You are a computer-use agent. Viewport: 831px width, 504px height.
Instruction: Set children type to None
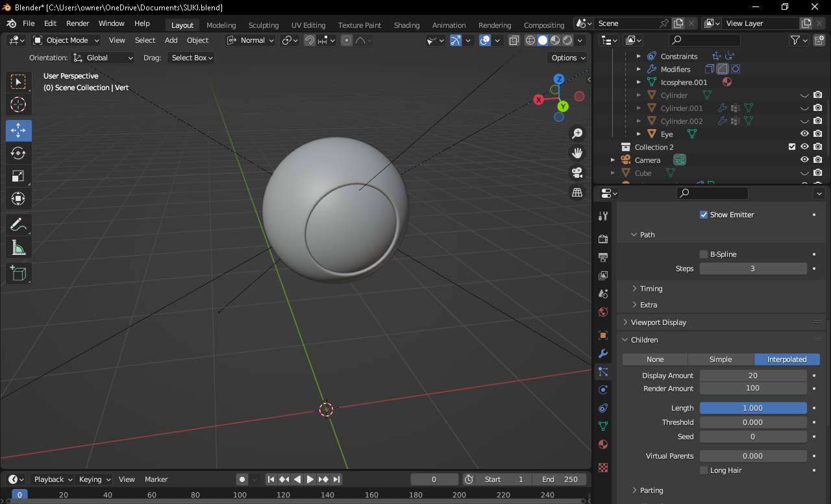(x=655, y=359)
